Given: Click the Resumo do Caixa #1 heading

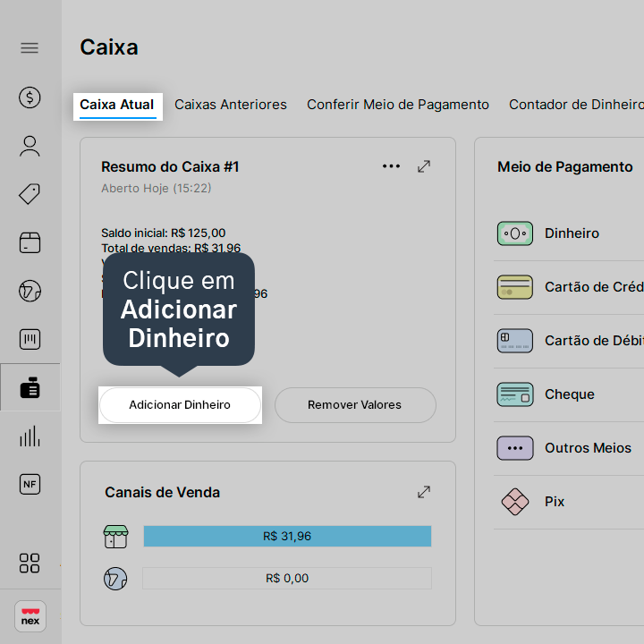Looking at the screenshot, I should (170, 166).
